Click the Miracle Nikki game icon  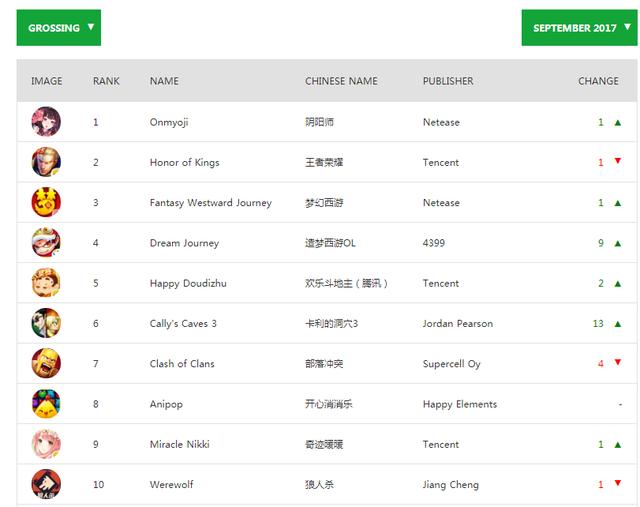click(46, 444)
